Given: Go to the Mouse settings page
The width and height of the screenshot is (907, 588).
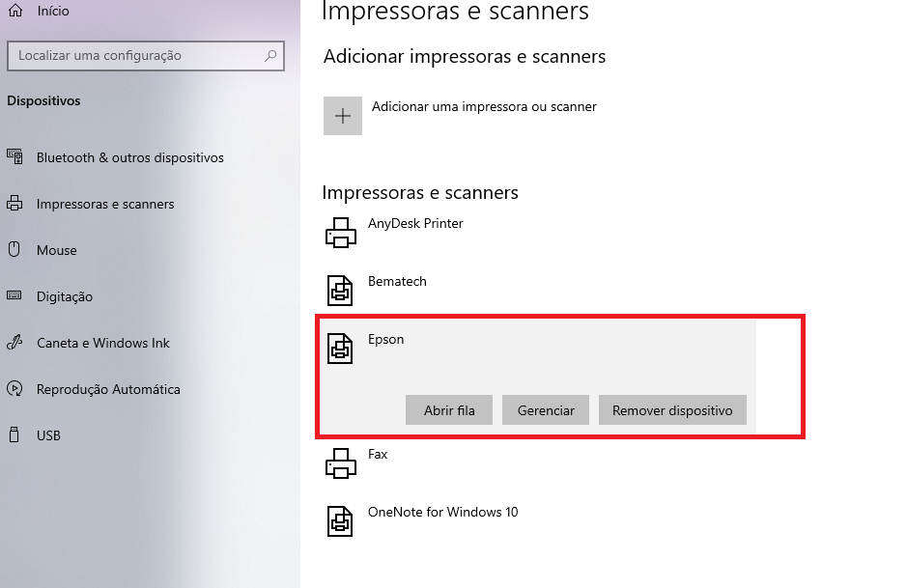Looking at the screenshot, I should pos(56,250).
